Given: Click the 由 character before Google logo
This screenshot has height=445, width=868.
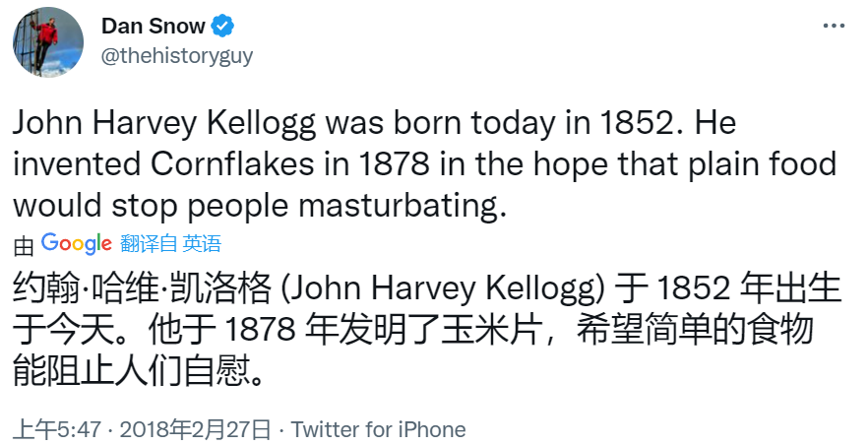Looking at the screenshot, I should pos(24,246).
